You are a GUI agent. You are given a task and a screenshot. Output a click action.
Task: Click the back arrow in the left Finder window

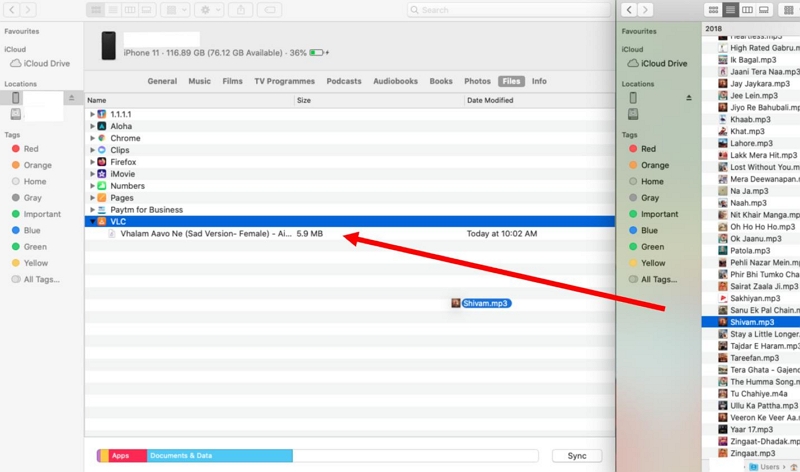coord(12,10)
